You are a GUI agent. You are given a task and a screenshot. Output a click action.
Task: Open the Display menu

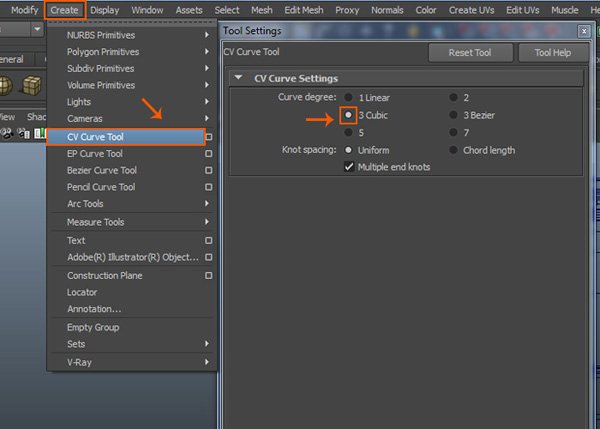(x=104, y=10)
